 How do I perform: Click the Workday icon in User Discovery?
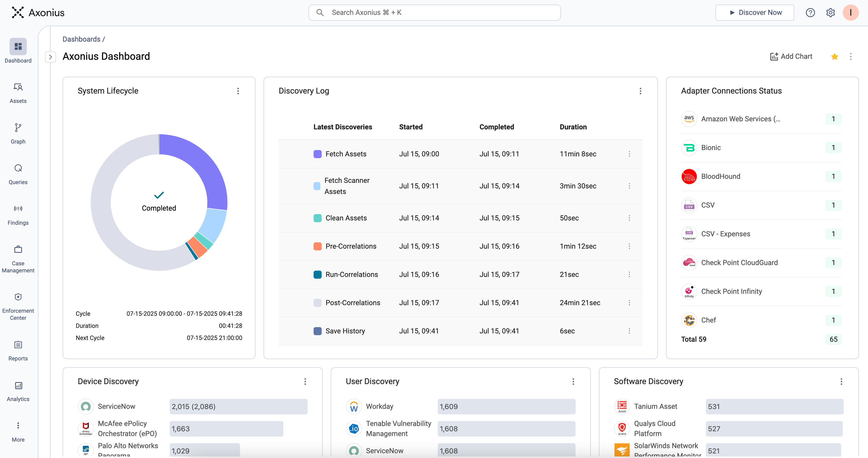click(x=354, y=407)
